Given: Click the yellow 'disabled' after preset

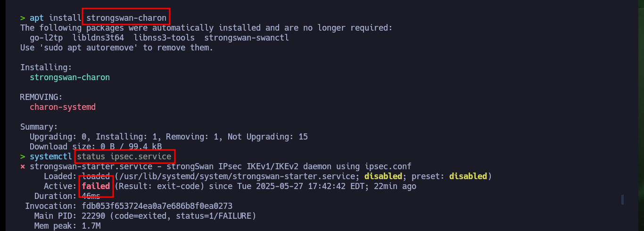Looking at the screenshot, I should [x=468, y=176].
